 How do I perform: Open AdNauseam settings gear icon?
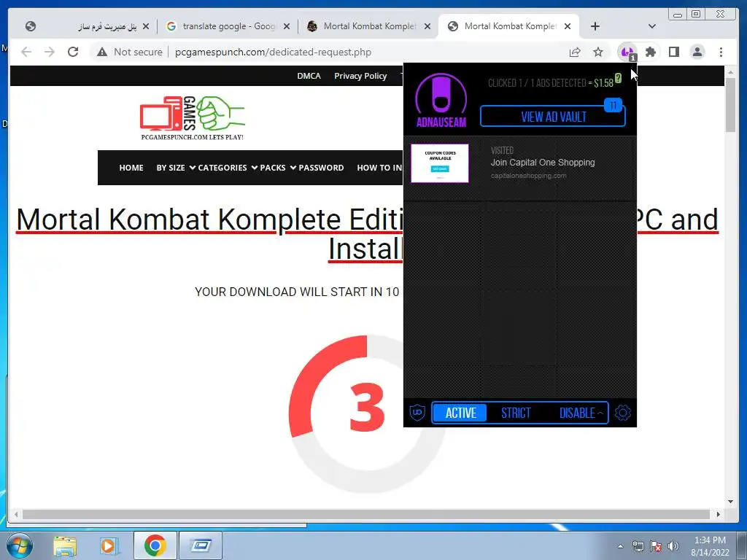[623, 413]
